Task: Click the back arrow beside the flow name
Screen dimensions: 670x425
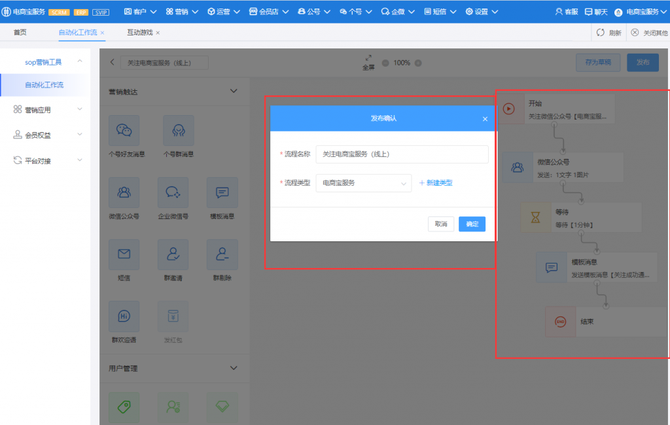Action: [112, 62]
